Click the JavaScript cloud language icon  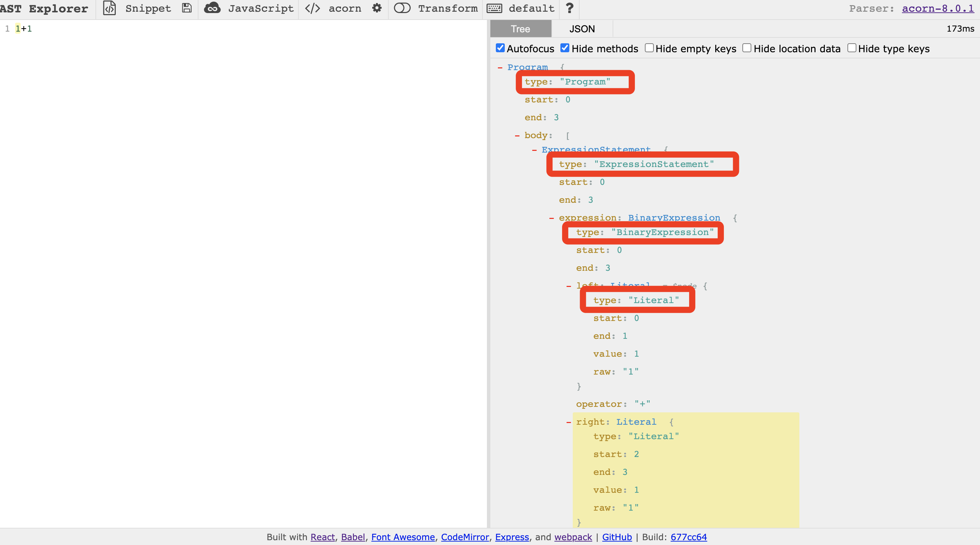coord(212,8)
